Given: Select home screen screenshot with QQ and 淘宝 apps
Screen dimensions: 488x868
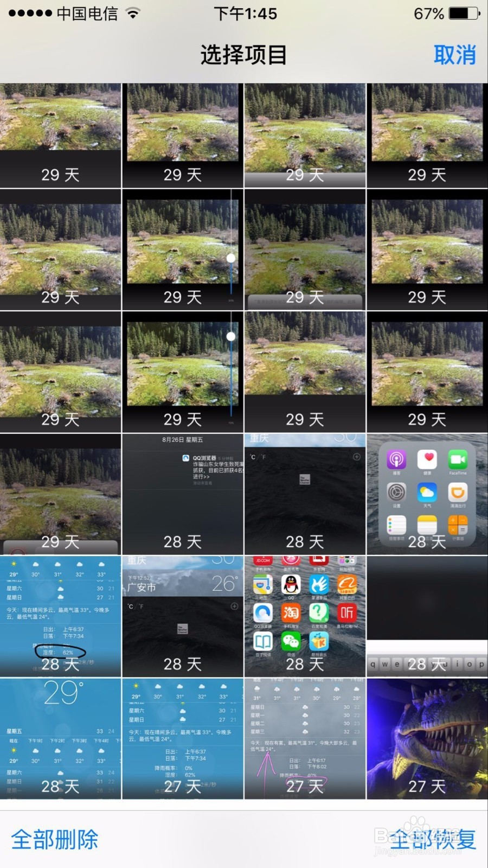Looking at the screenshot, I should pyautogui.click(x=305, y=616).
